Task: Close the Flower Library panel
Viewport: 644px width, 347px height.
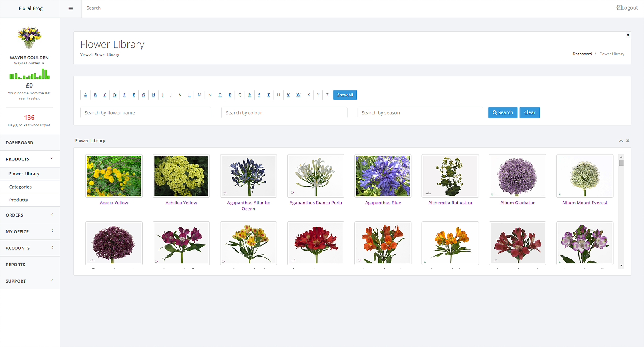Action: pos(628,141)
